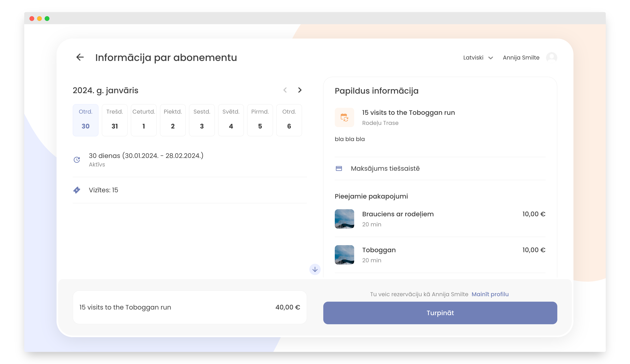Open the Brauciens ar rodeļiem service thumbnail

pyautogui.click(x=344, y=219)
